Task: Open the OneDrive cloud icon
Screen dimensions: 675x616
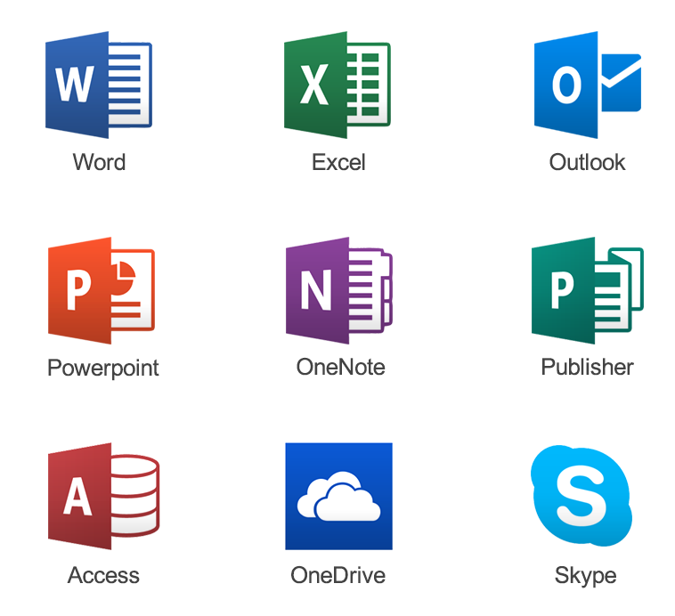Action: point(338,496)
